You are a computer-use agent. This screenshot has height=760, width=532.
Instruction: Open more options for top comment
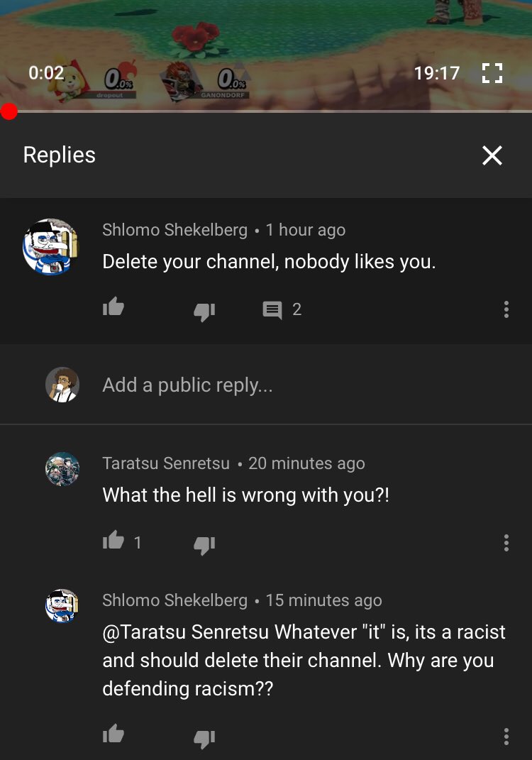click(506, 309)
